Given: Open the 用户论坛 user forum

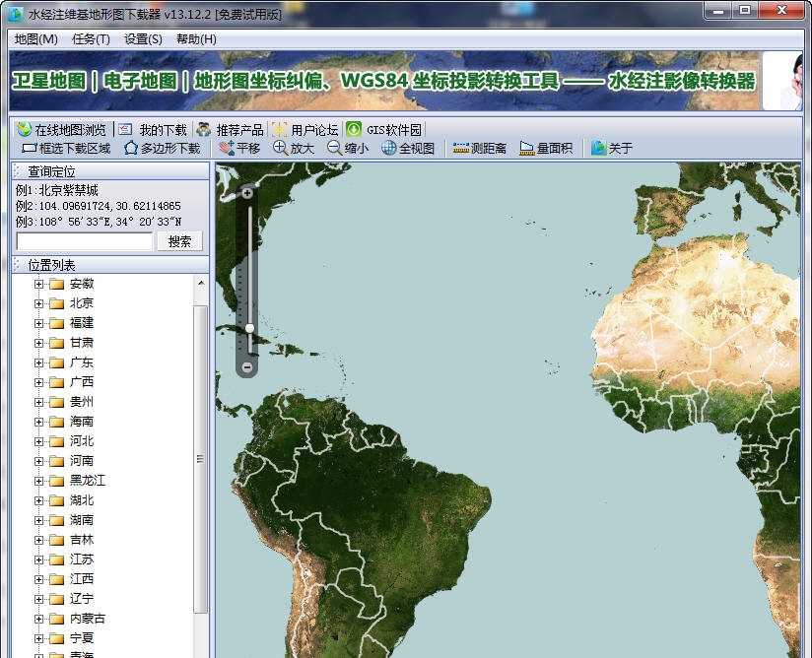Looking at the screenshot, I should click(302, 127).
